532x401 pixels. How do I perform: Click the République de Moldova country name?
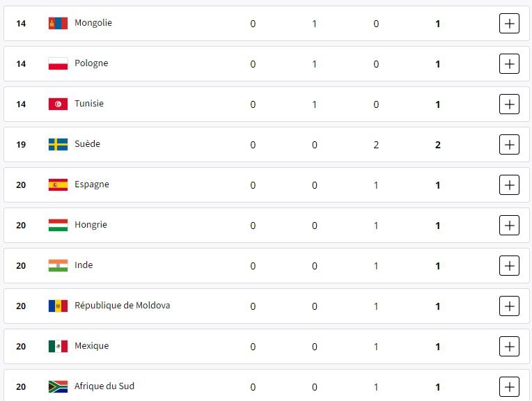tap(122, 306)
